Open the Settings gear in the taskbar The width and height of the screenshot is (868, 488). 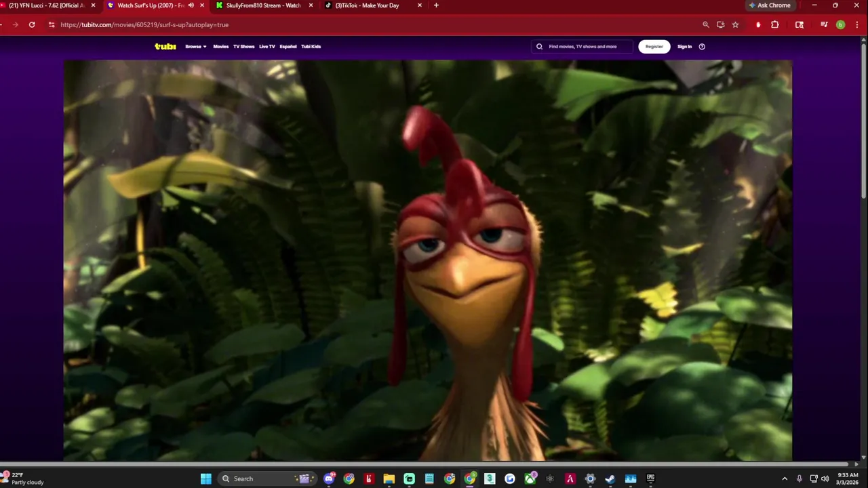tap(590, 479)
